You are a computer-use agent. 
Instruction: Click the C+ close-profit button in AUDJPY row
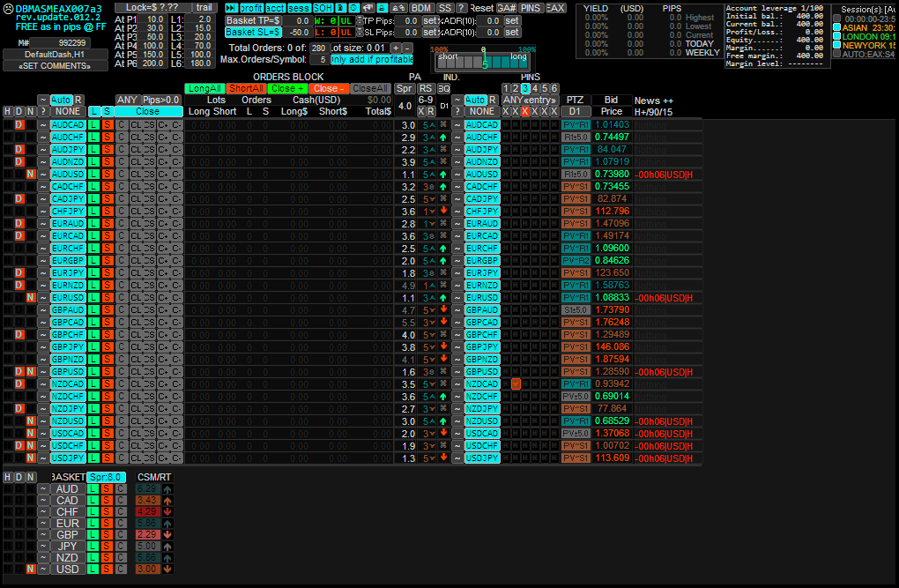tap(163, 150)
